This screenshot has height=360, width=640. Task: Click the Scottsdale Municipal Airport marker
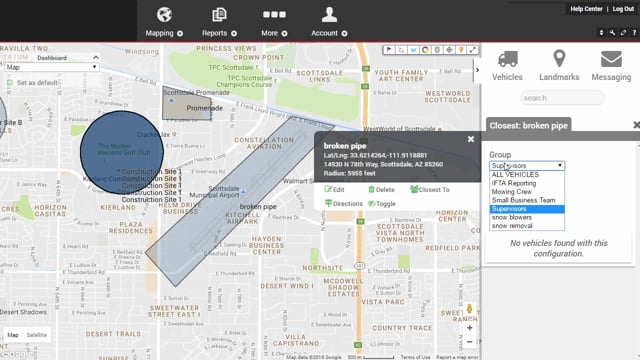click(x=243, y=191)
